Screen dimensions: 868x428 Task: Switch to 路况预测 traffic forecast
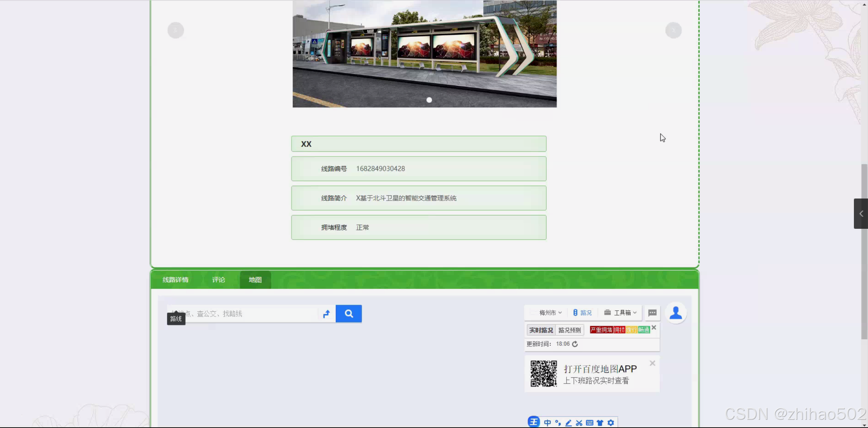(x=569, y=330)
